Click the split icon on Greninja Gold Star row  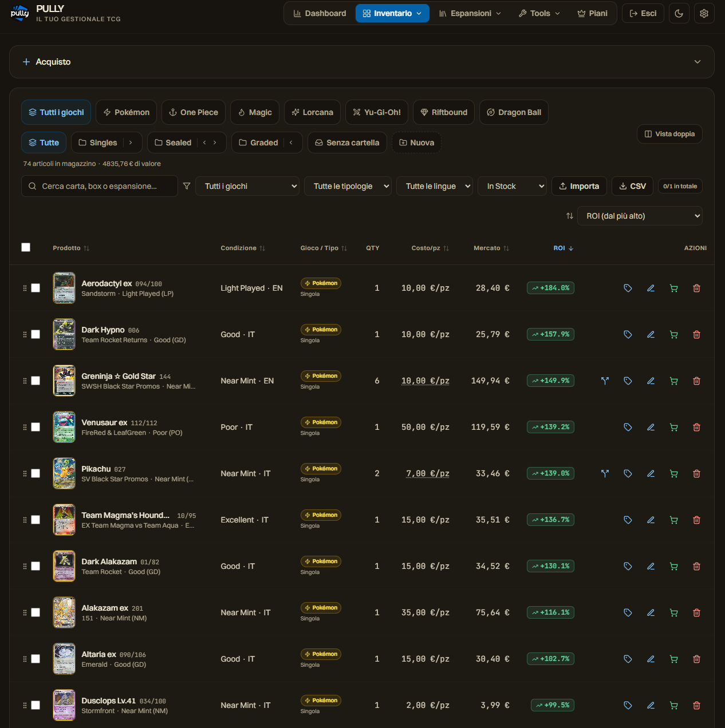tap(605, 381)
